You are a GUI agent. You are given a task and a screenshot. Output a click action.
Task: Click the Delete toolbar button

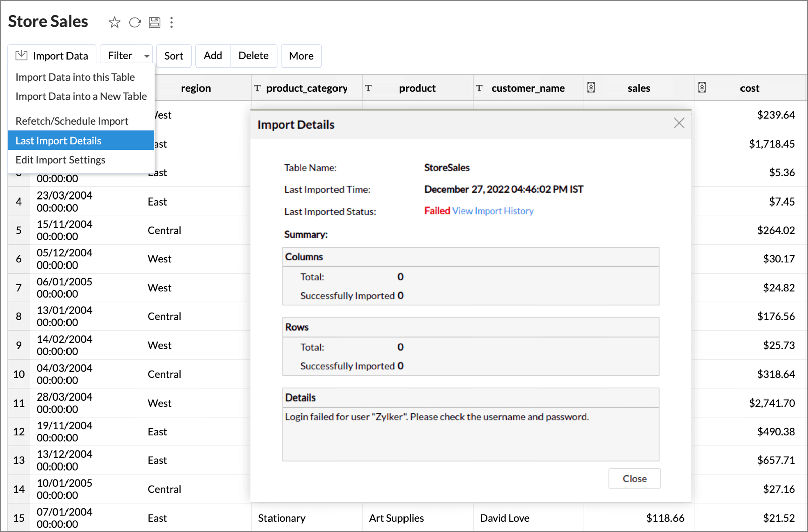[253, 56]
